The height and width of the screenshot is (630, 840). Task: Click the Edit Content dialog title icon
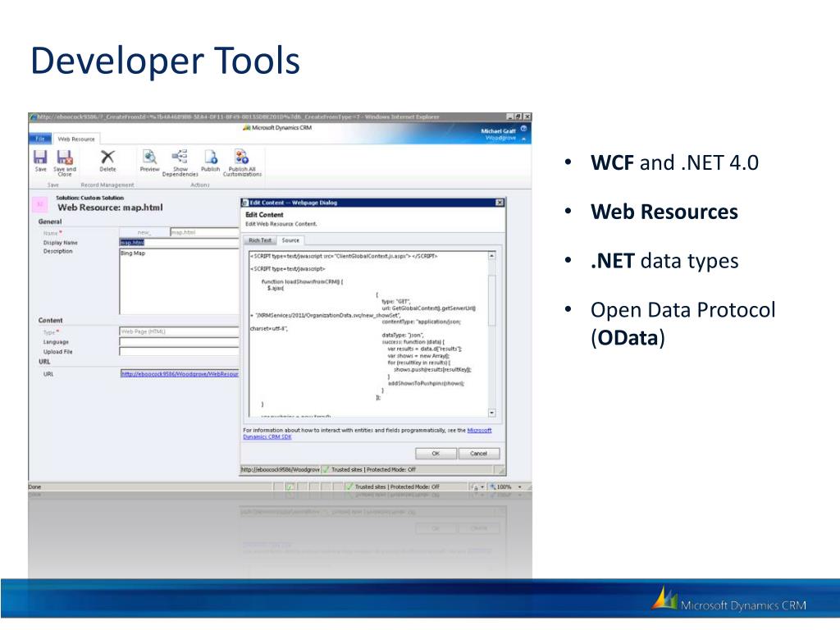(246, 203)
